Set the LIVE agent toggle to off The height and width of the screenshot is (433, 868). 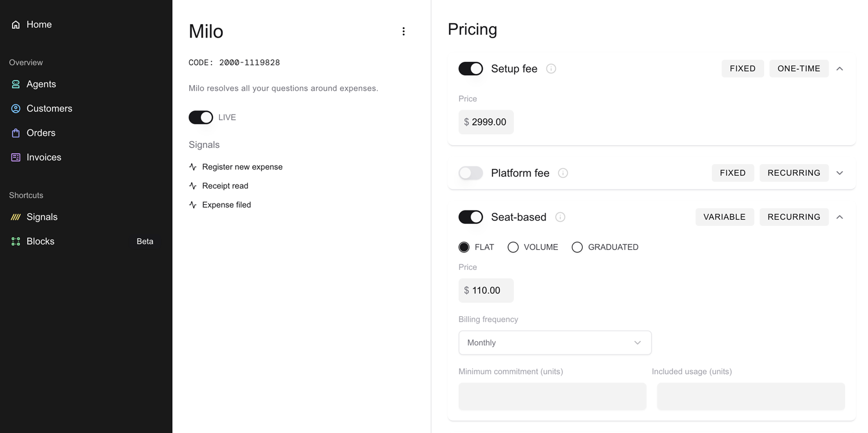[x=201, y=117]
